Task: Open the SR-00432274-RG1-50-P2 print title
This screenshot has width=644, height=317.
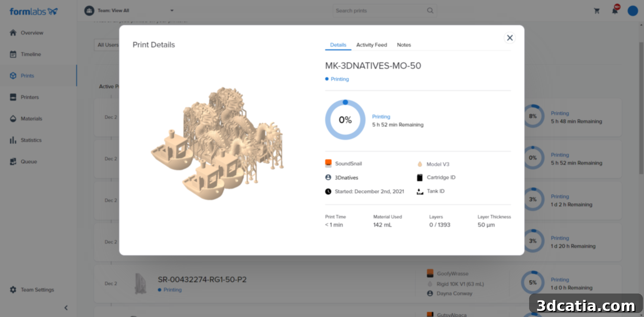Action: coord(202,279)
